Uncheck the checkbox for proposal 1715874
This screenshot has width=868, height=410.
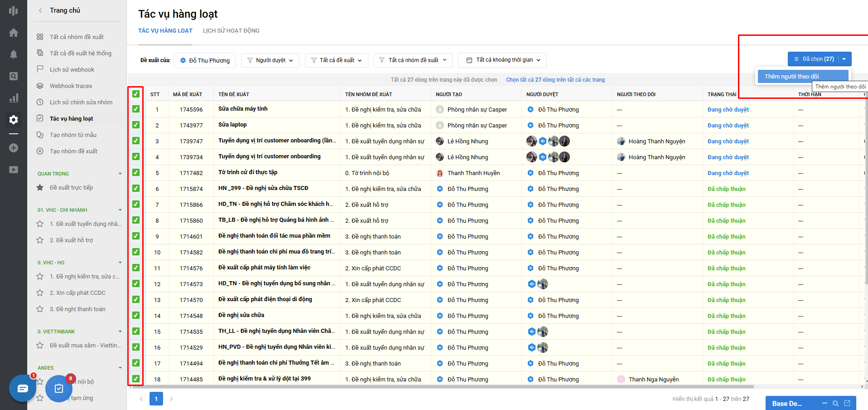pos(136,188)
